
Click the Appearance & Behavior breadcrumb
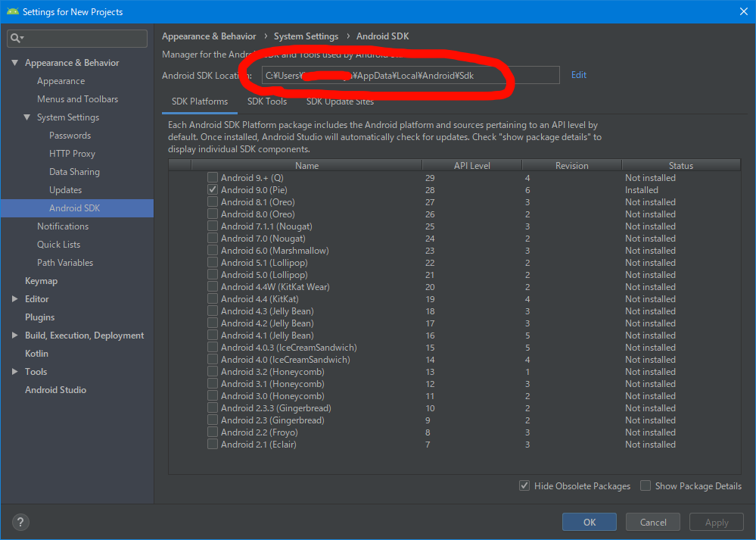click(x=209, y=36)
